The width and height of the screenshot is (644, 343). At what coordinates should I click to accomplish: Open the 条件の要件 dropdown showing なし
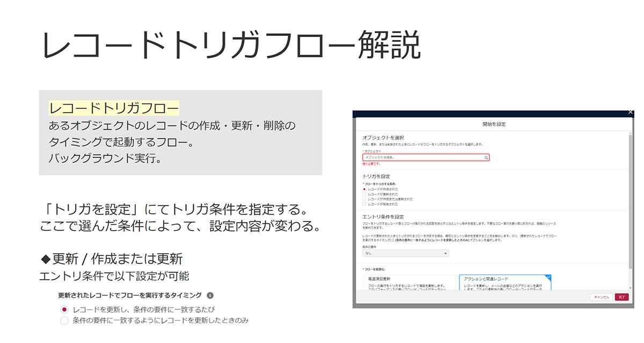tap(406, 253)
